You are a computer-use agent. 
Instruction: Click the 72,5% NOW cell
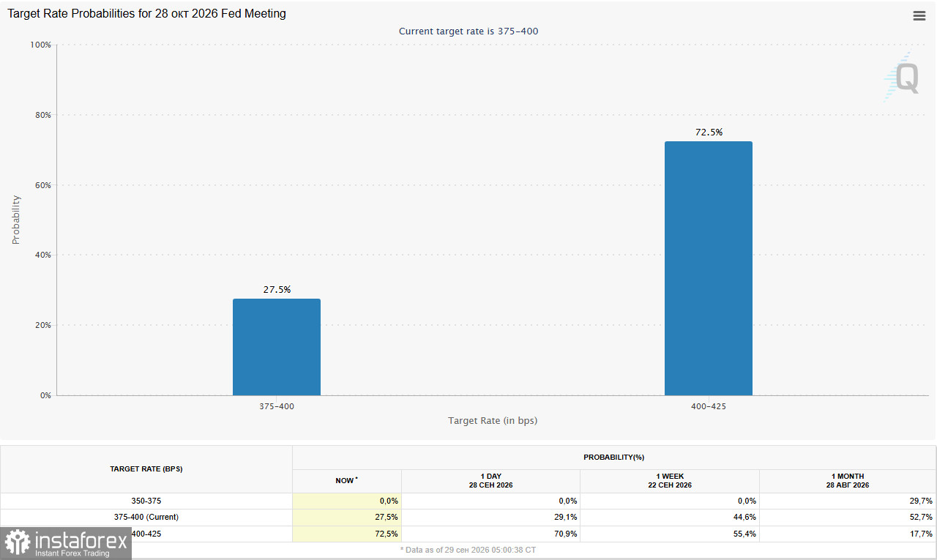click(x=347, y=534)
